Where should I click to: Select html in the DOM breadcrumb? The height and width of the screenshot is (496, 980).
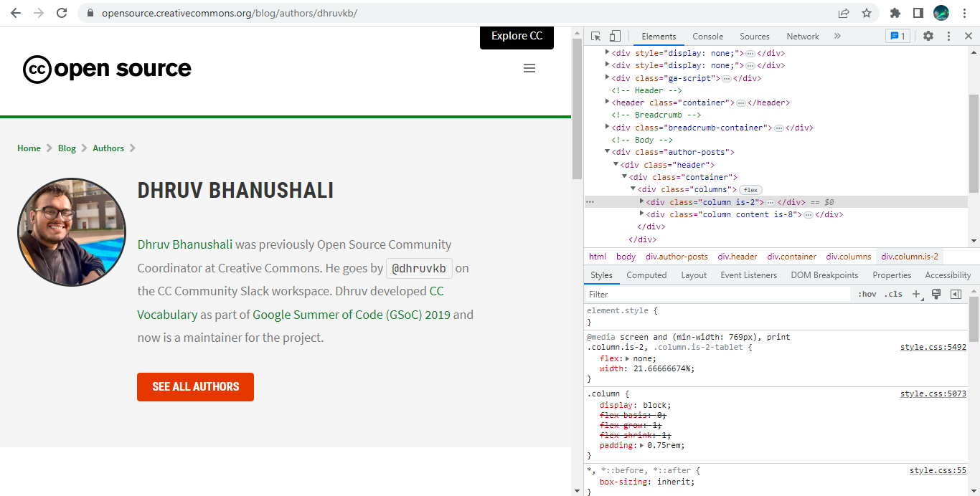pyautogui.click(x=598, y=257)
